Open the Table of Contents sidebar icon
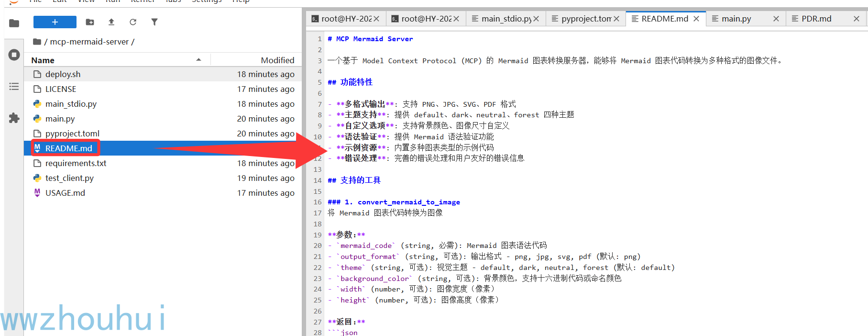Screen dimensions: 868x336 [14, 87]
